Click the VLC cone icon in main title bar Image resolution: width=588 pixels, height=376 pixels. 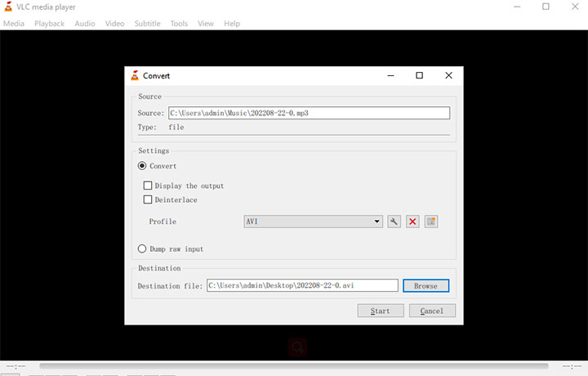coord(8,7)
